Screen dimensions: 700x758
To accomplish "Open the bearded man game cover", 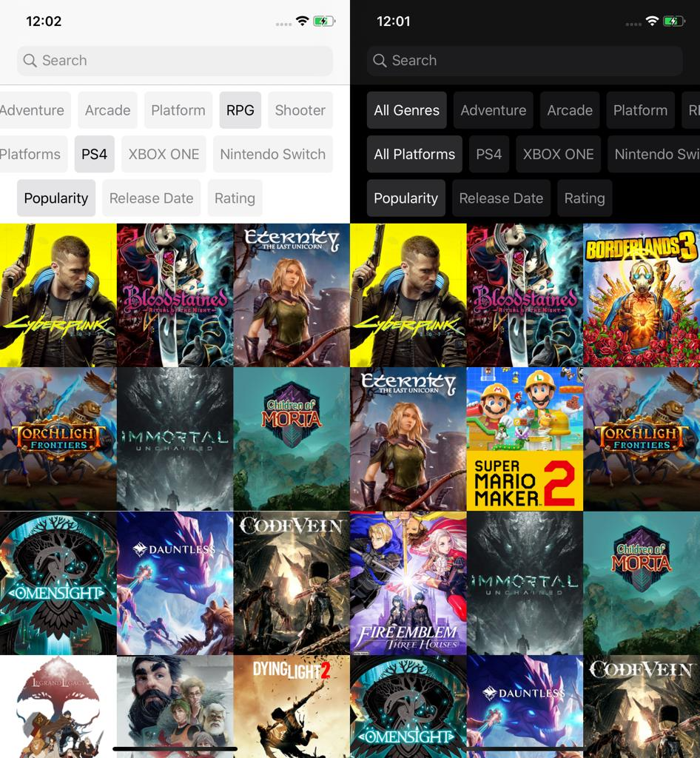I will (175, 707).
